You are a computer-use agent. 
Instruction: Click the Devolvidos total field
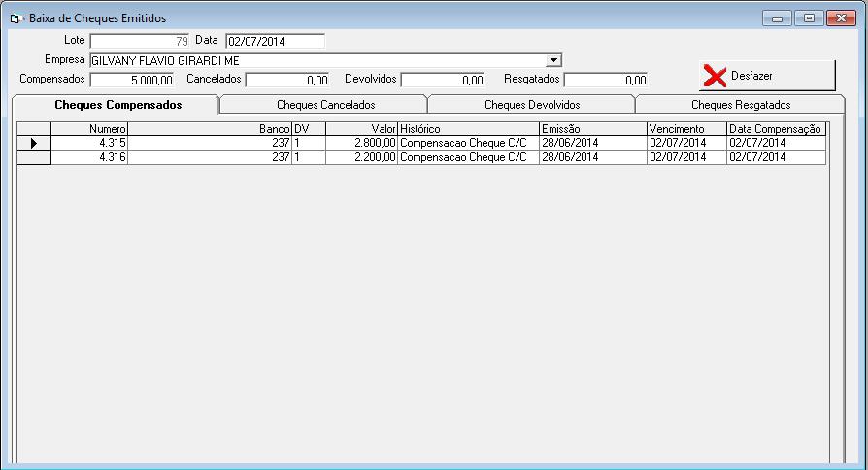click(x=442, y=80)
